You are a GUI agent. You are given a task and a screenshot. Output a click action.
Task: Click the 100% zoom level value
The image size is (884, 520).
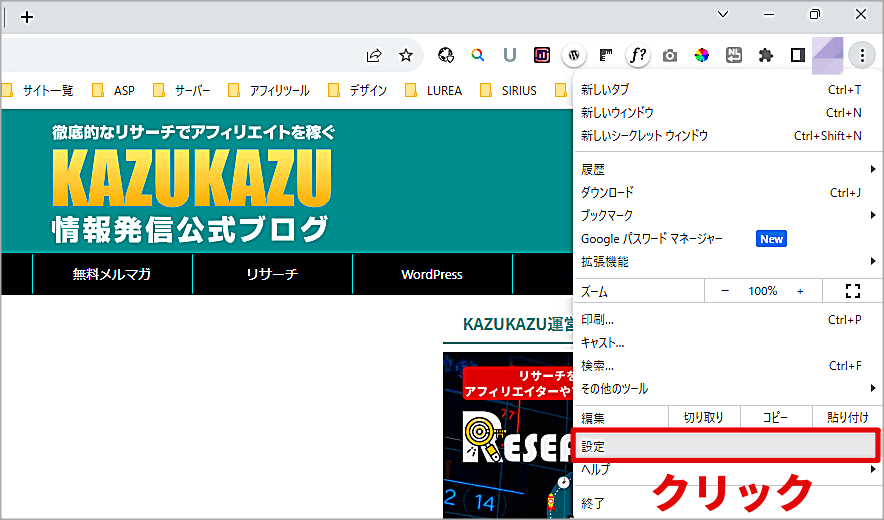coord(763,291)
